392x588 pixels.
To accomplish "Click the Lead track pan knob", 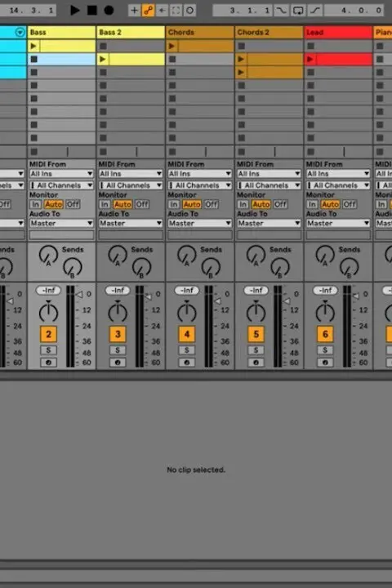I will (x=325, y=311).
